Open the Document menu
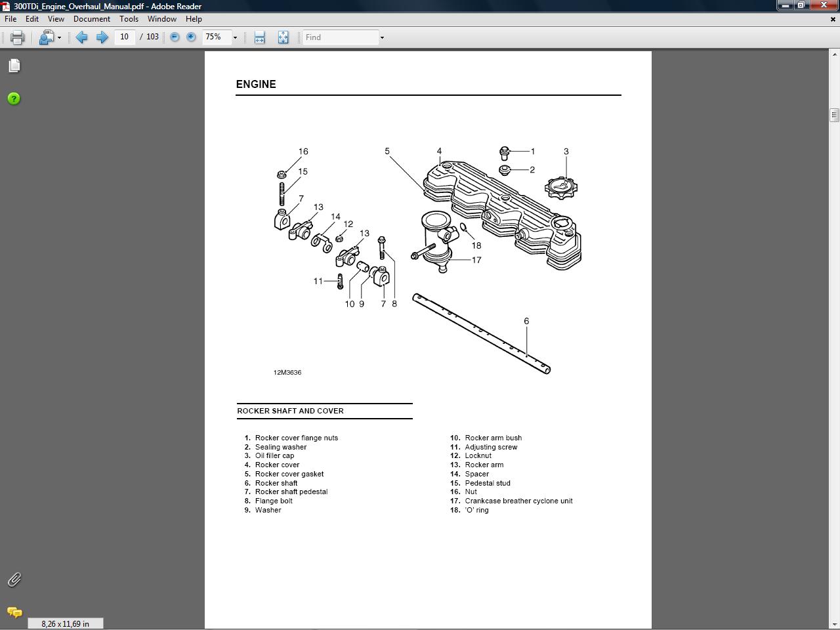840x630 pixels. [x=91, y=19]
